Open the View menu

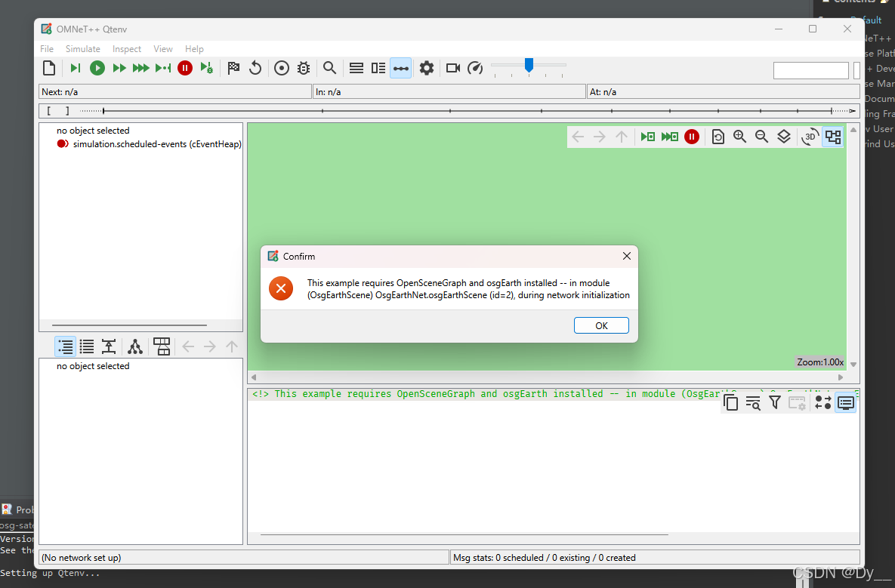click(162, 49)
